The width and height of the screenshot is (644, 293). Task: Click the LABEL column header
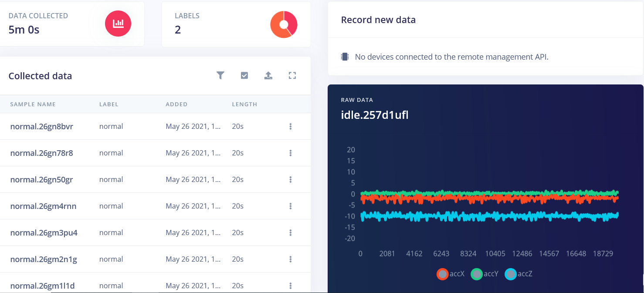pyautogui.click(x=109, y=104)
